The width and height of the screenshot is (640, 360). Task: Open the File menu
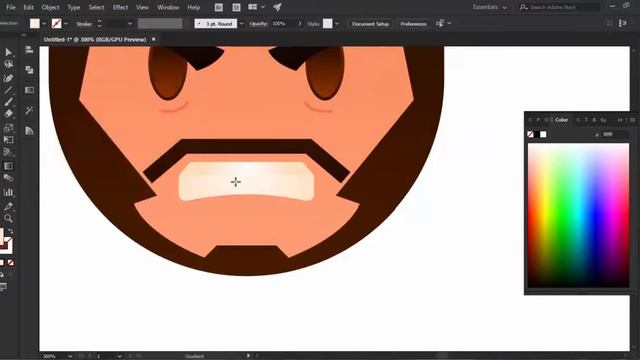pos(11,7)
